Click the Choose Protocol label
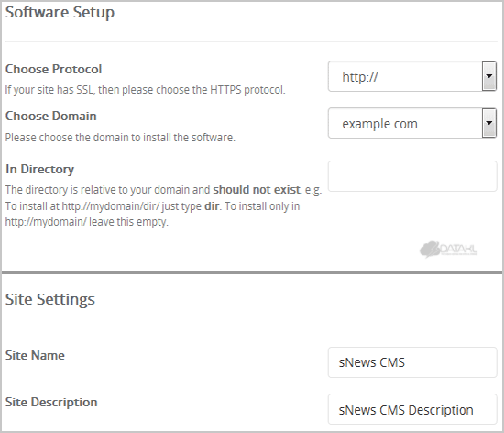504x433 pixels. point(54,69)
